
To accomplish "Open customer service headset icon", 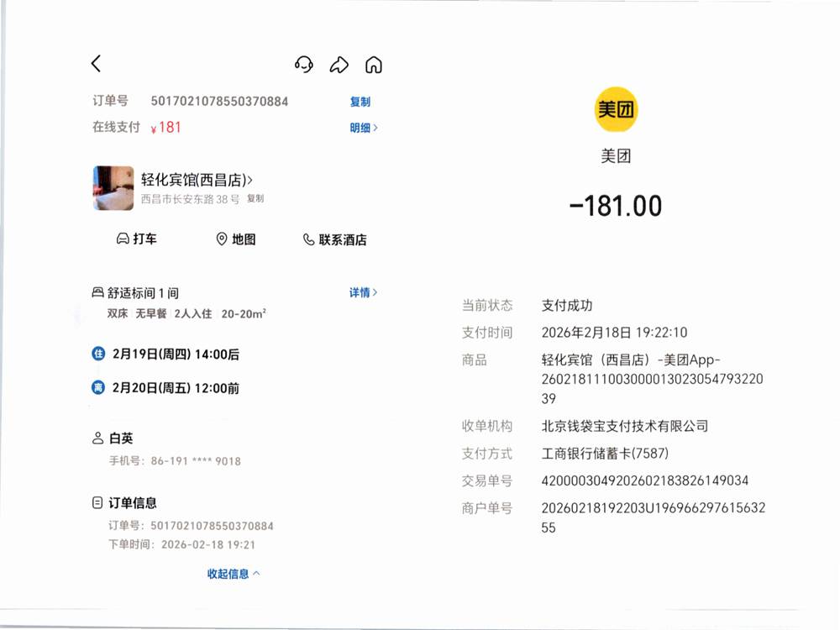I will [304, 65].
